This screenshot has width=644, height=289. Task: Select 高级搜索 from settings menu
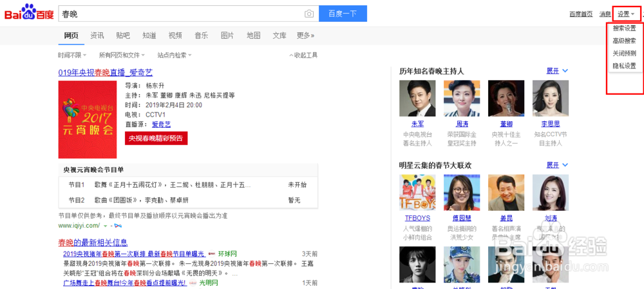click(x=624, y=41)
